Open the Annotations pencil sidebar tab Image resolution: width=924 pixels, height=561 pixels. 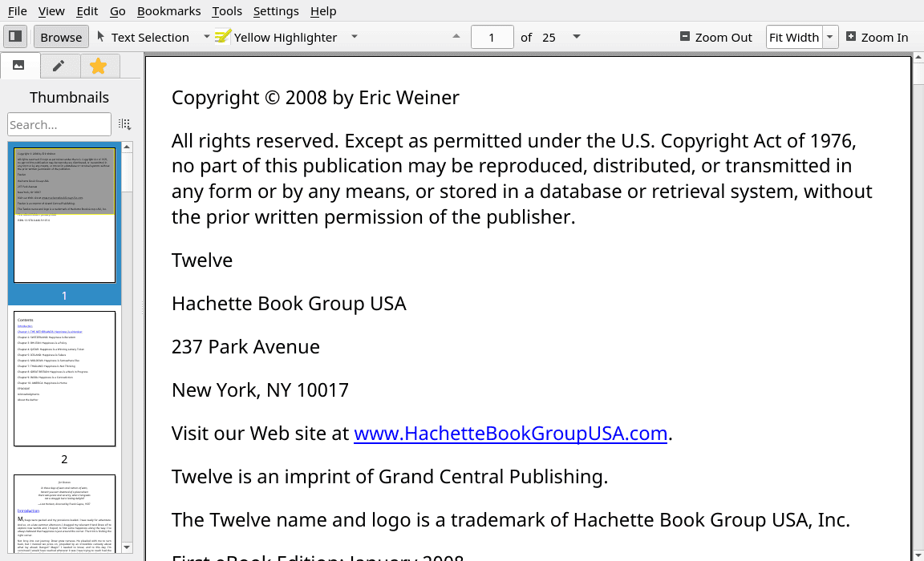tap(59, 66)
